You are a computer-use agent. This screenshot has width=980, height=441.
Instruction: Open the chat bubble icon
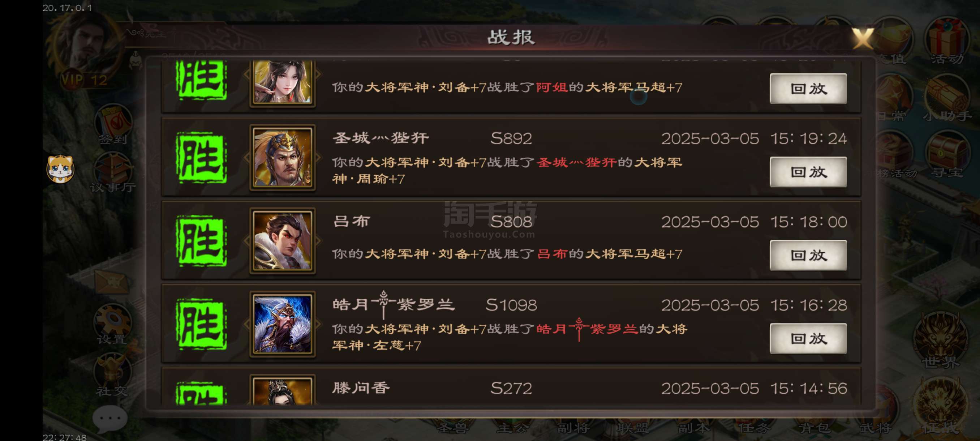pos(110,418)
